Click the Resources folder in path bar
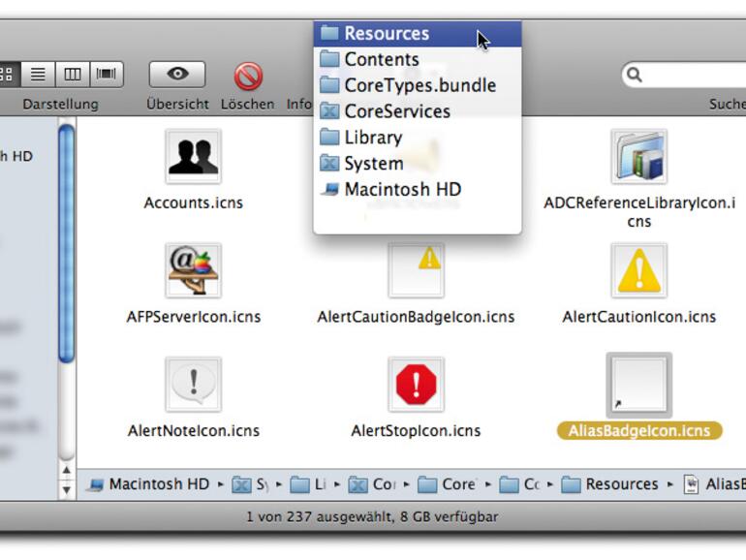Image resolution: width=746 pixels, height=560 pixels. click(x=610, y=484)
